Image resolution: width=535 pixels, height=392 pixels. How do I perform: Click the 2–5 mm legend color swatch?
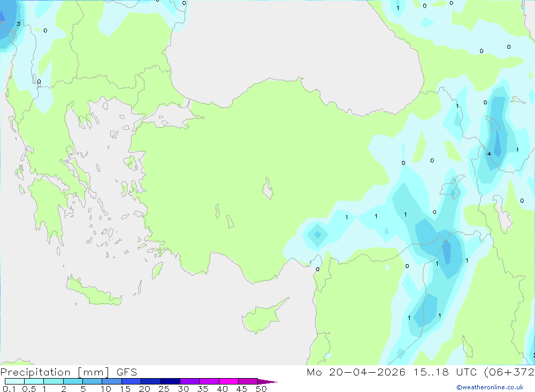tap(73, 381)
